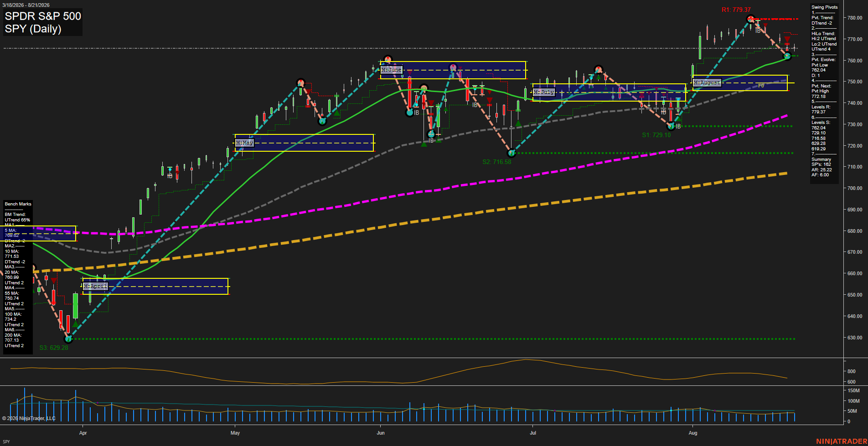The height and width of the screenshot is (446, 868).
Task: Click the S2: 716.58 support label
Action: [496, 162]
